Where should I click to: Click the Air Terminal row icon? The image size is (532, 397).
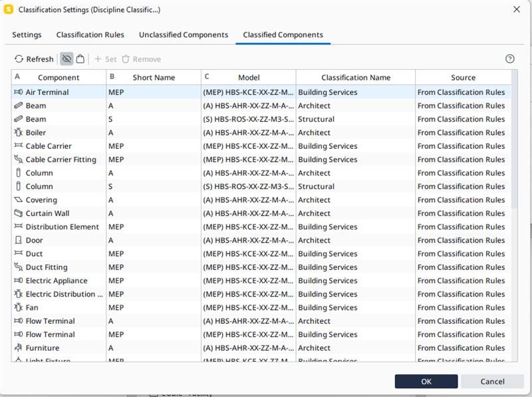[19, 92]
